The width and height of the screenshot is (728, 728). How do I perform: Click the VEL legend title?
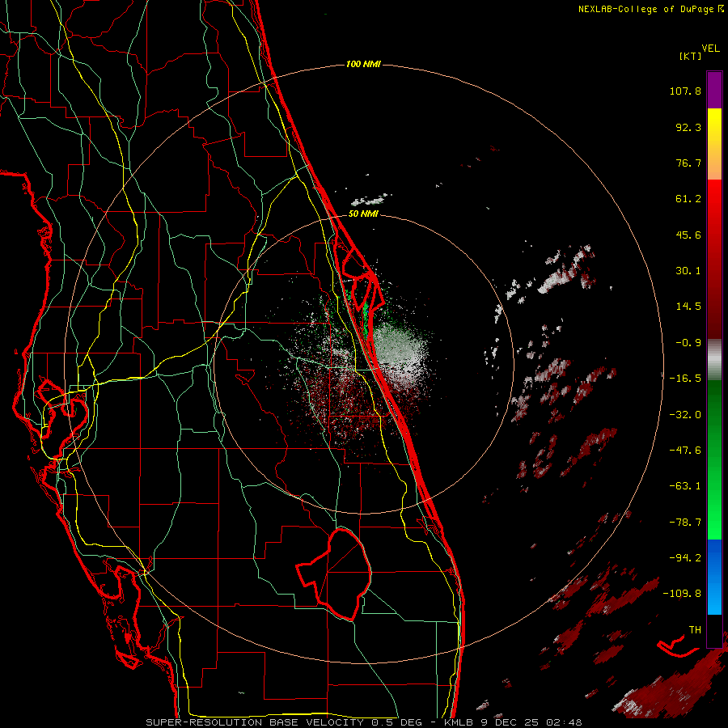point(710,49)
